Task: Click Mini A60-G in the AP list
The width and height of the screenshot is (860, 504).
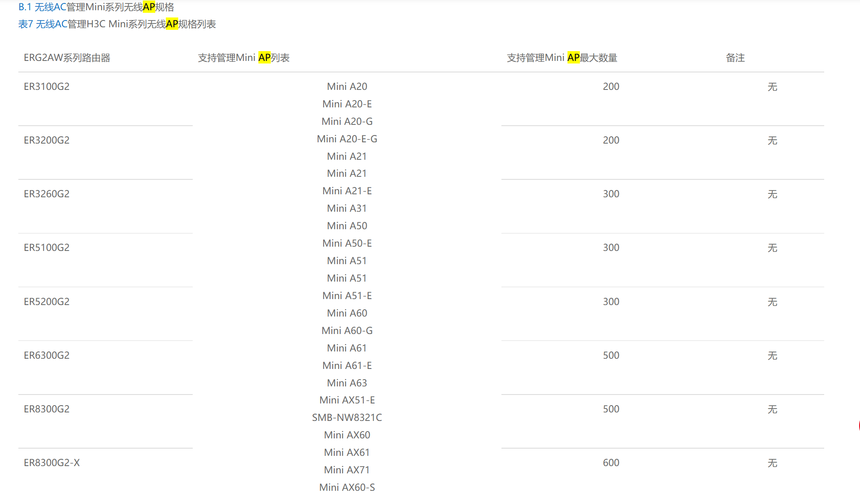Action: pos(347,331)
